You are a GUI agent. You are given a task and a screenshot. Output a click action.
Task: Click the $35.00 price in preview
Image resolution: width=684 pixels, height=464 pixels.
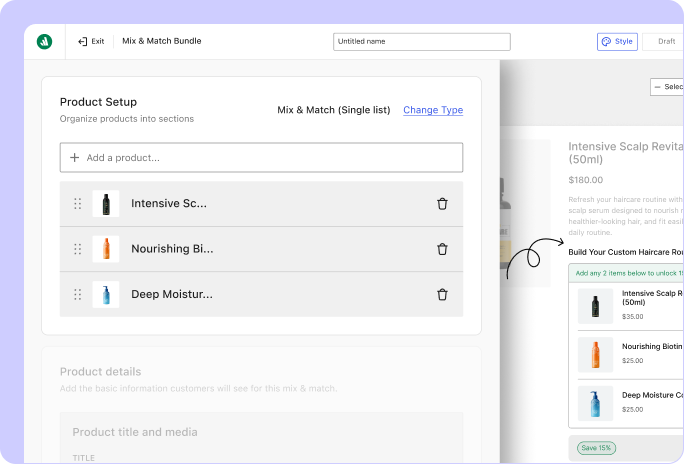[x=633, y=317]
